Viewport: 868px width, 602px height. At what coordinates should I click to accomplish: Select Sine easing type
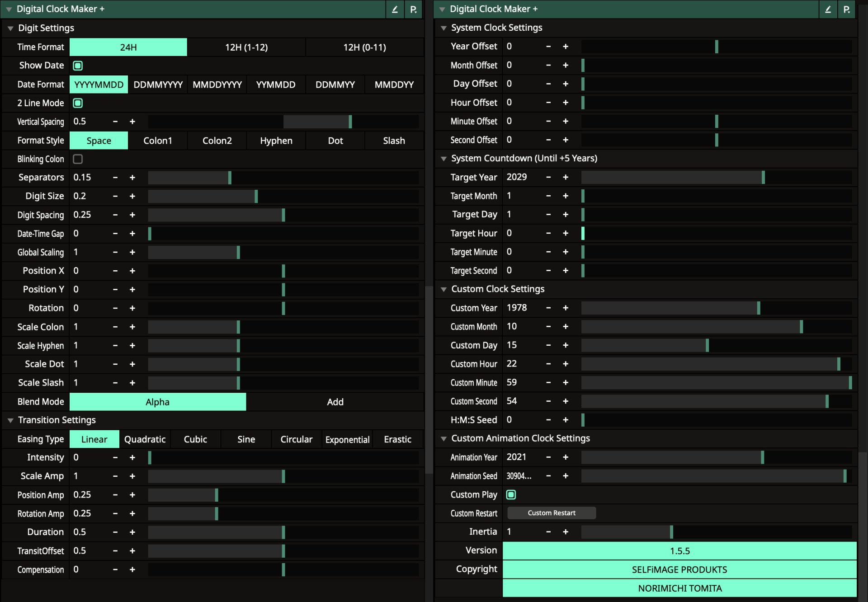click(246, 439)
